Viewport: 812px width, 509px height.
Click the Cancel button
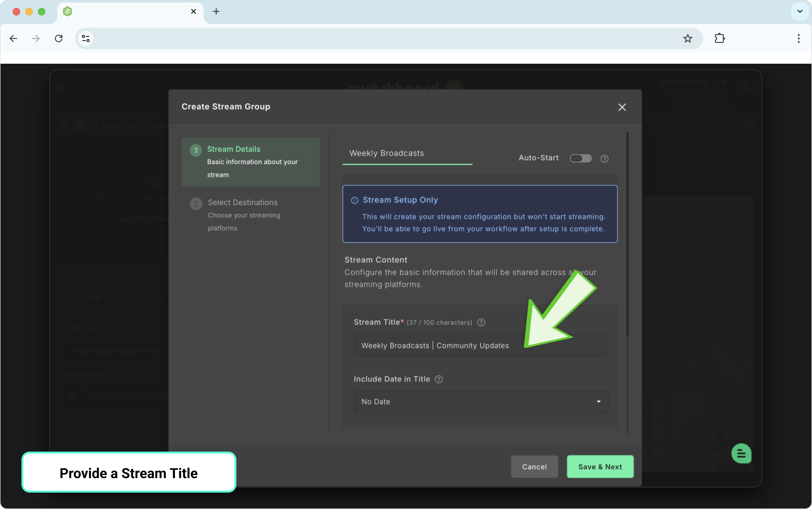(535, 467)
